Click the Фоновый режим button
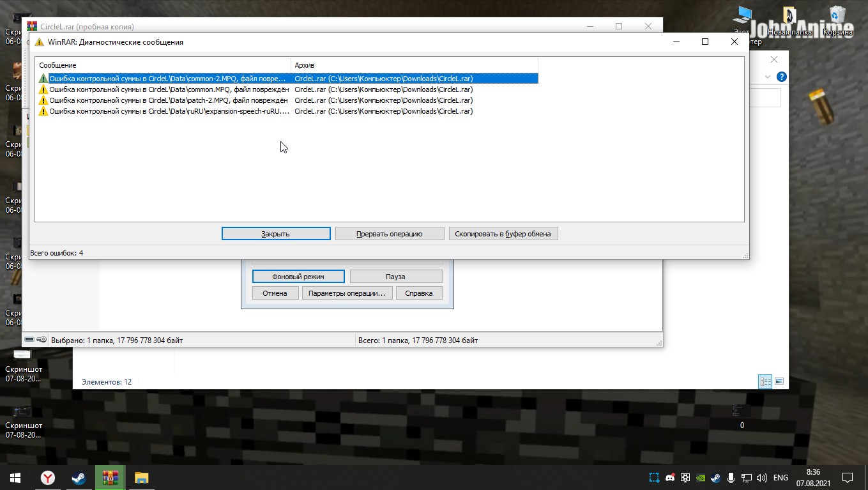This screenshot has height=490, width=868. [298, 277]
